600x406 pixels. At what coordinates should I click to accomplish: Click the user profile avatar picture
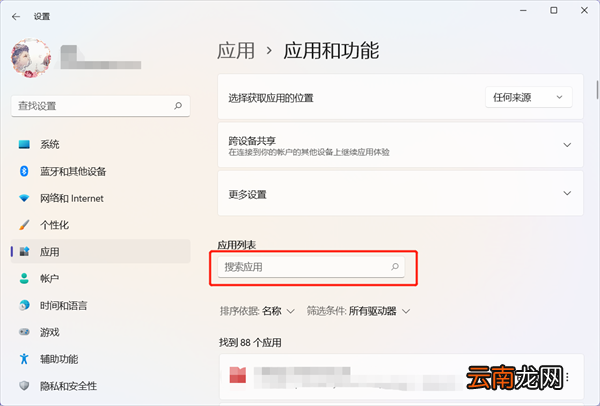31,58
